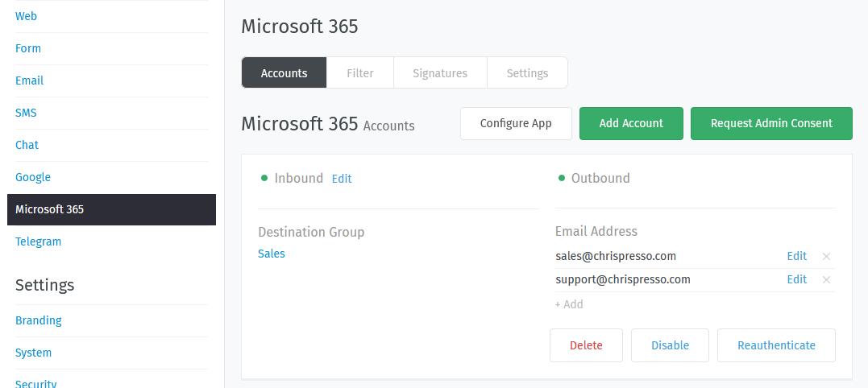
Task: Go to Google channel settings
Action: point(33,177)
